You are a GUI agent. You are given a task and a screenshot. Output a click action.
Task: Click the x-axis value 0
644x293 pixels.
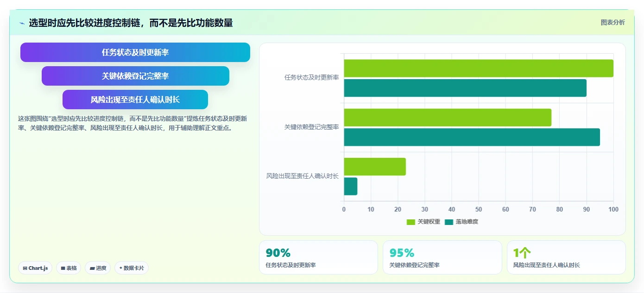pyautogui.click(x=344, y=210)
